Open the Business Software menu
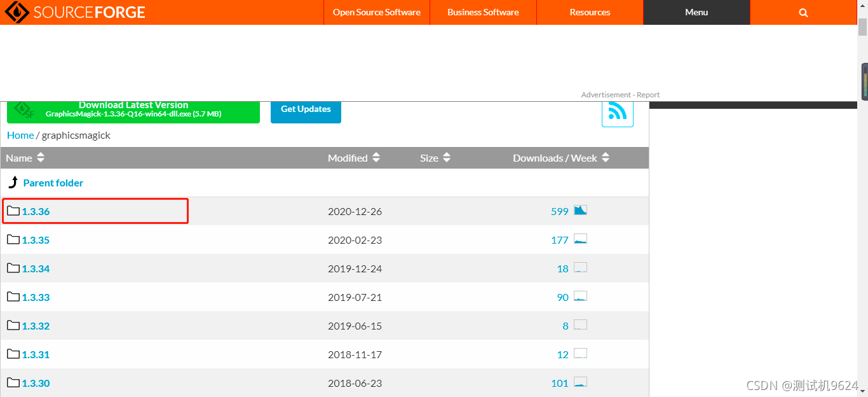The image size is (868, 397). [x=483, y=12]
